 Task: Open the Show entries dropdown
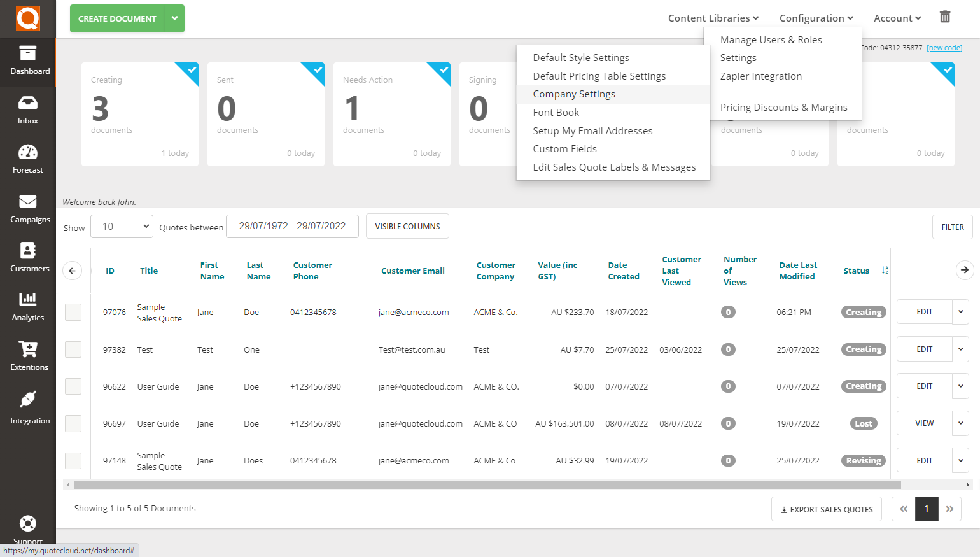[x=122, y=226]
